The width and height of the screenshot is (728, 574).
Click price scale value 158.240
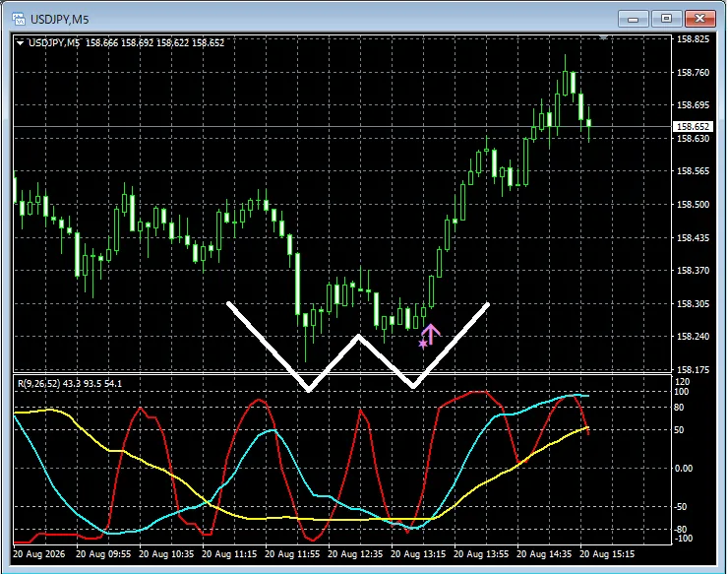click(x=693, y=336)
